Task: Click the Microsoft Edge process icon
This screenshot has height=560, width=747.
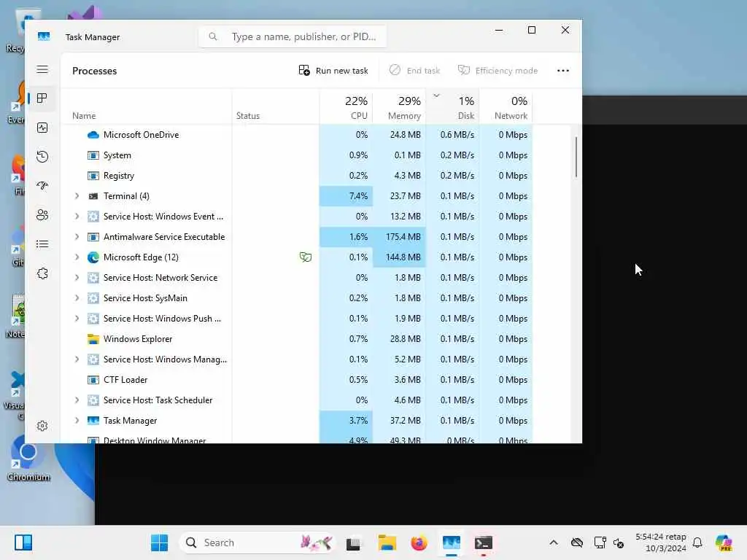Action: [x=93, y=257]
